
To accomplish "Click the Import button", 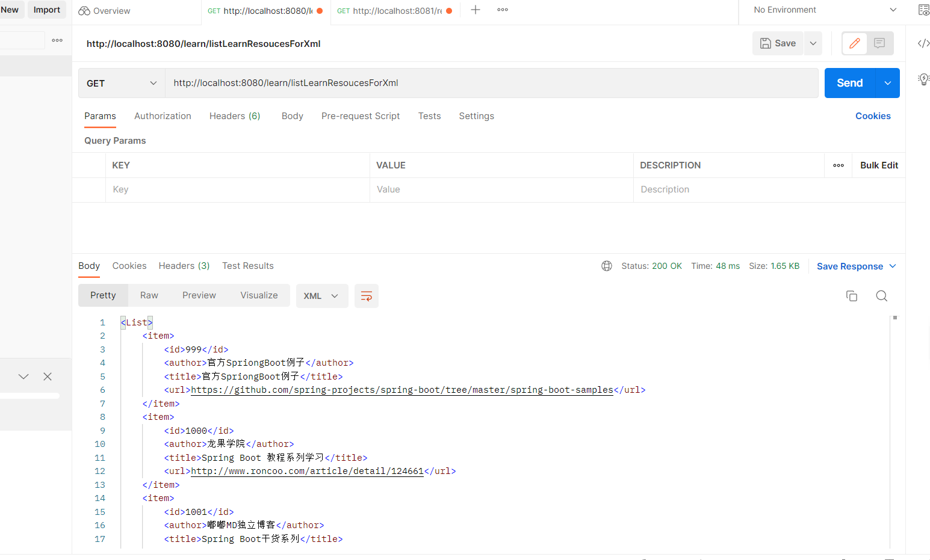I will [x=47, y=10].
